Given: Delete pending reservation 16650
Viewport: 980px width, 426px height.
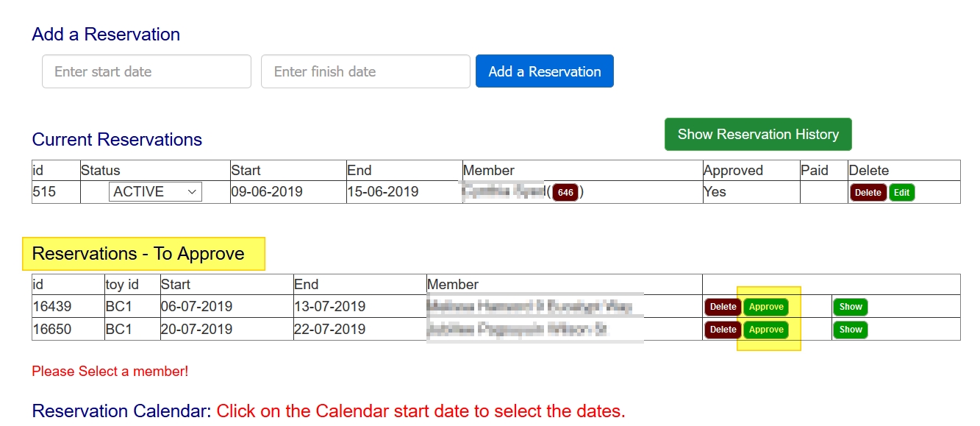Looking at the screenshot, I should (x=723, y=330).
